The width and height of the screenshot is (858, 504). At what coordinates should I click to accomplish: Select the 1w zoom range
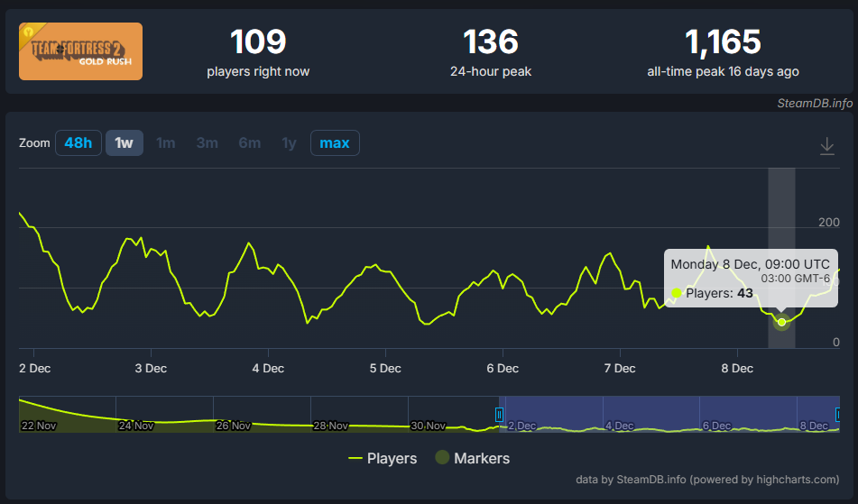(125, 142)
